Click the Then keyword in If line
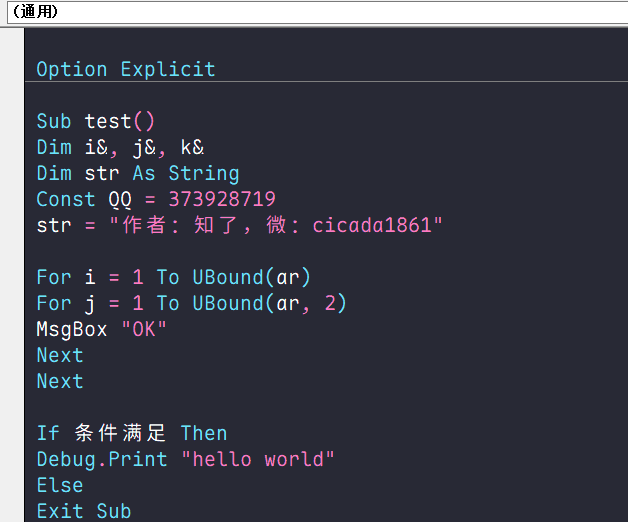 (x=204, y=433)
